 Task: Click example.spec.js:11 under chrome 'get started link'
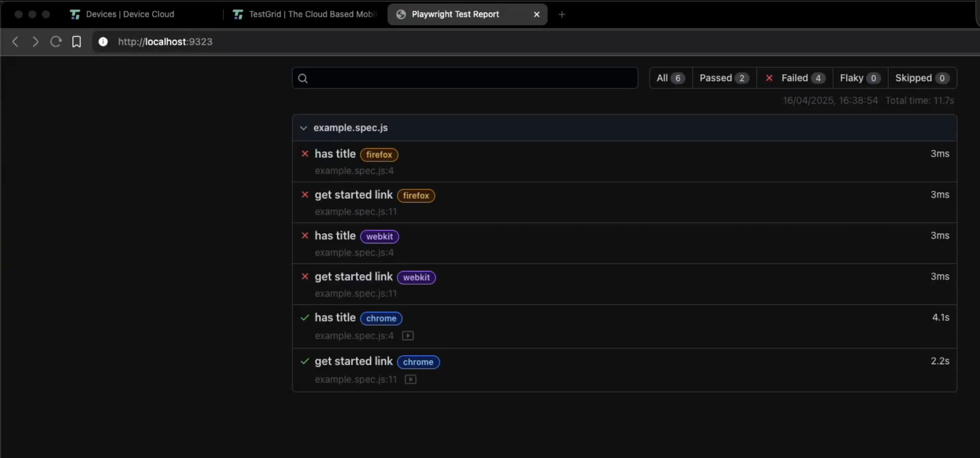click(356, 380)
